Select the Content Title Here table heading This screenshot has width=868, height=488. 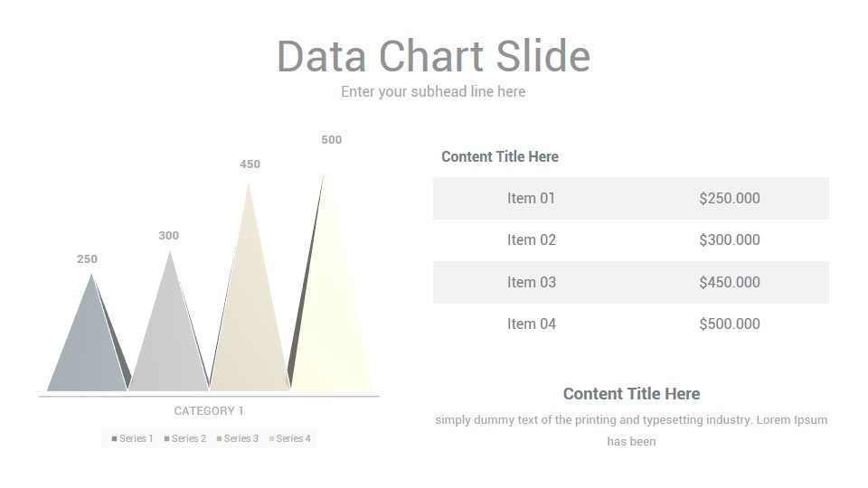coord(500,156)
